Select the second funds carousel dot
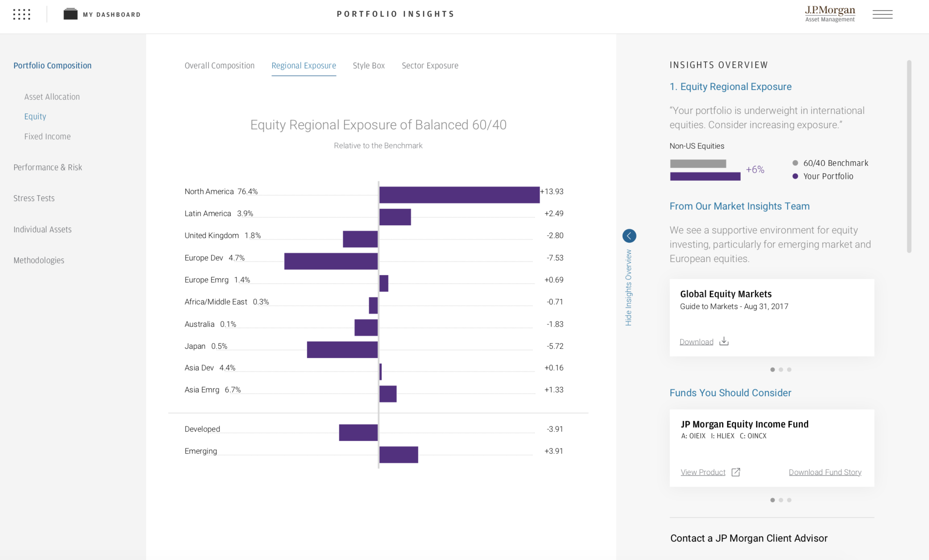Screen dimensions: 929x560 pyautogui.click(x=781, y=500)
